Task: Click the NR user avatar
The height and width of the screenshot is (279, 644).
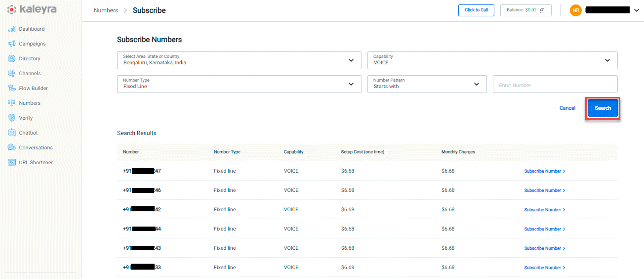Action: pos(575,10)
